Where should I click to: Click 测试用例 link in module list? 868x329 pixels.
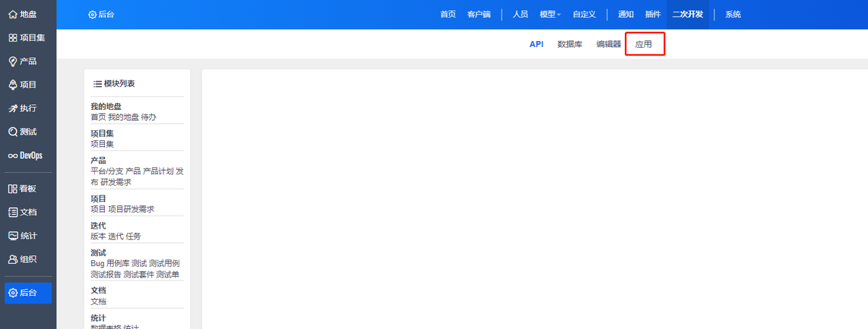[x=164, y=264]
